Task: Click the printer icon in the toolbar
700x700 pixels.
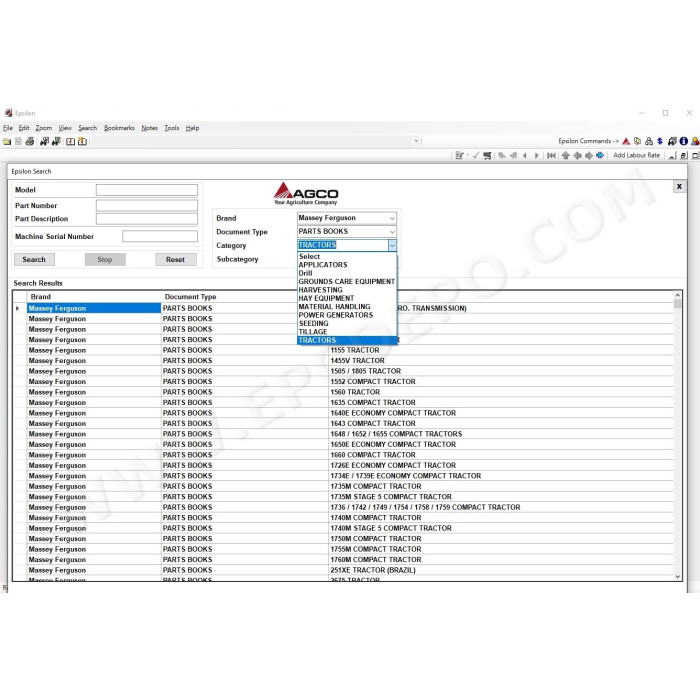Action: [x=30, y=142]
